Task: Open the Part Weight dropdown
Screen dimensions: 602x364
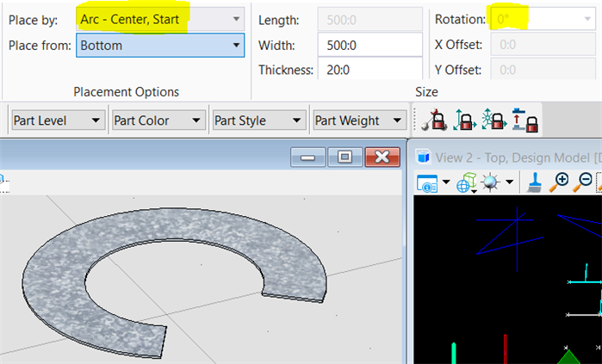Action: 360,120
